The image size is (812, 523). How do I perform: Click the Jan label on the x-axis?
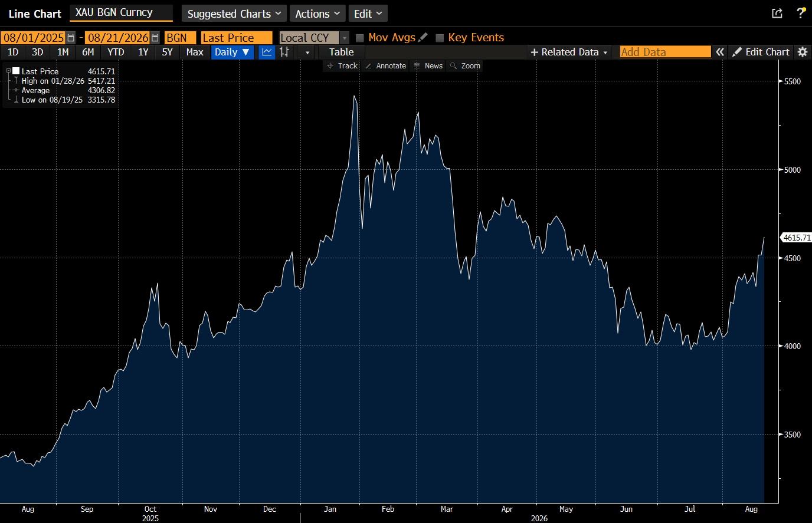[x=330, y=509]
